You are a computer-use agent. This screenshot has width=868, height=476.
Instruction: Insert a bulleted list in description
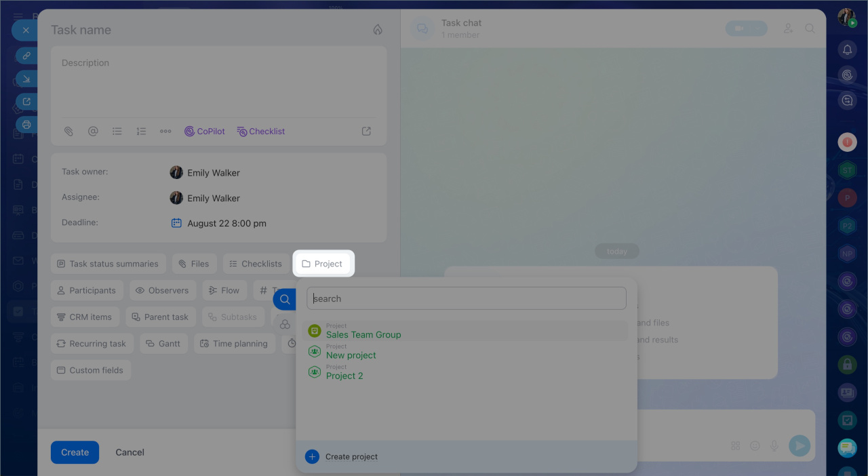point(117,132)
